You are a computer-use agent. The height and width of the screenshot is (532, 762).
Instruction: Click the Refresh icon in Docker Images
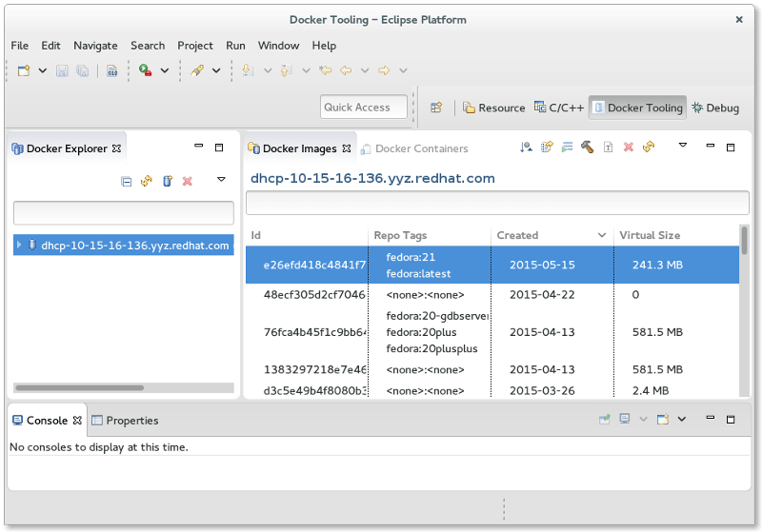pos(649,147)
